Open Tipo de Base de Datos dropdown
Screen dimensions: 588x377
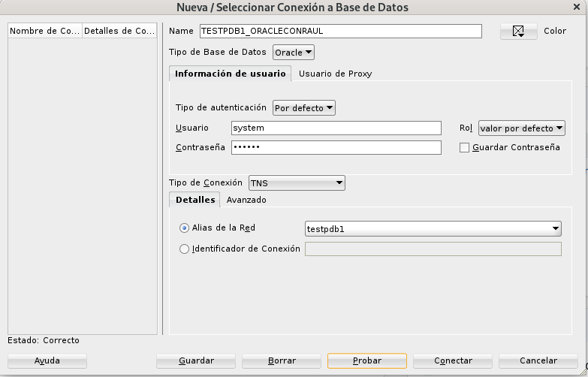[x=294, y=53]
